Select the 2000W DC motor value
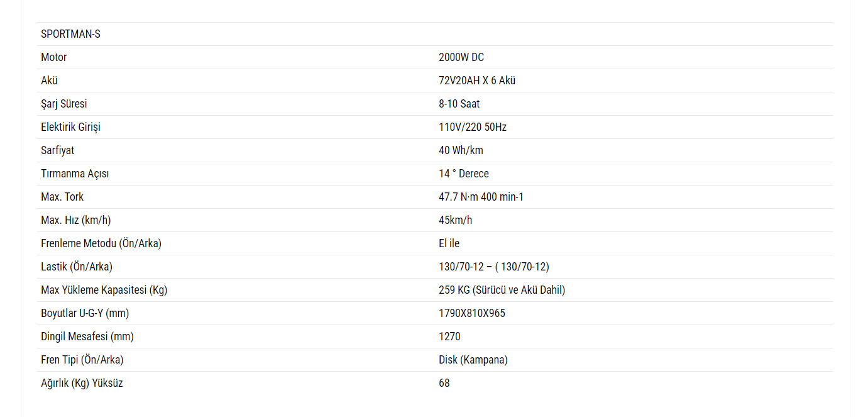The height and width of the screenshot is (417, 868). (461, 57)
